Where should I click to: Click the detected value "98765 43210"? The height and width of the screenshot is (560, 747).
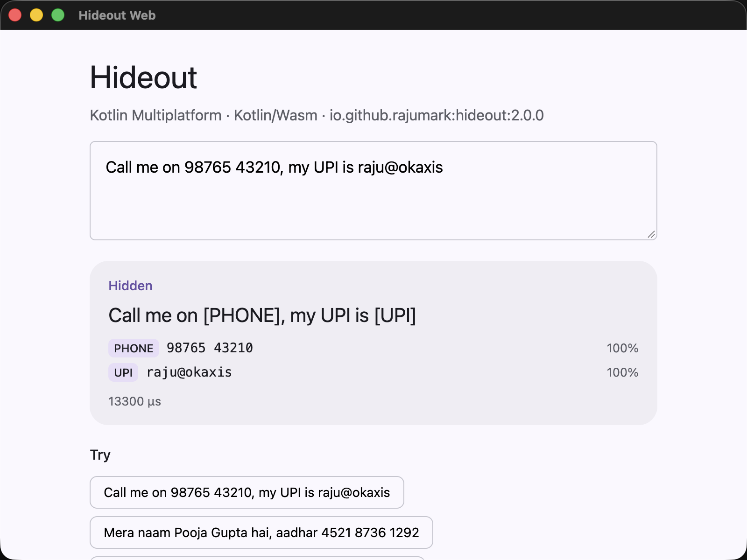click(210, 348)
